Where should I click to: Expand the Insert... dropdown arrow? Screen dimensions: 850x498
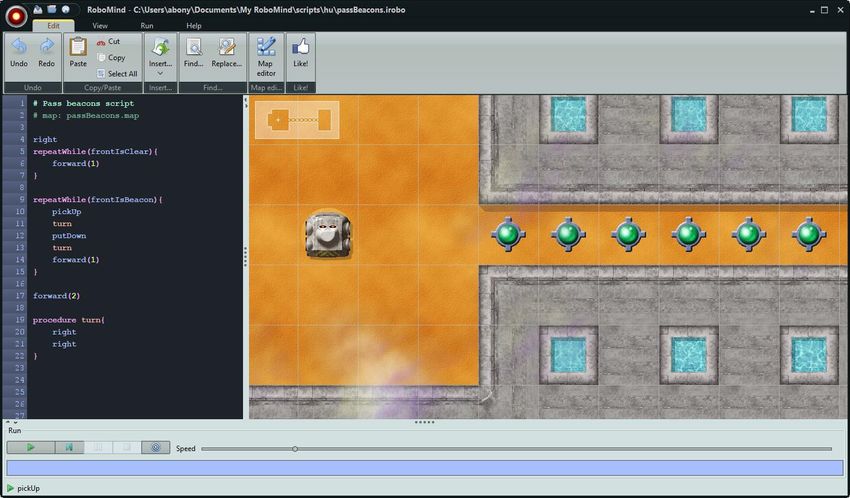coord(160,73)
